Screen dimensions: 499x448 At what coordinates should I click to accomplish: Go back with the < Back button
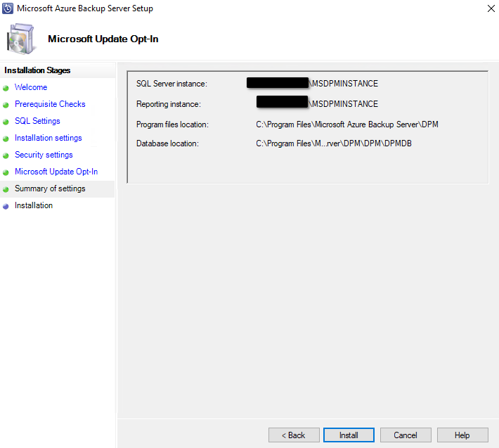pos(294,435)
